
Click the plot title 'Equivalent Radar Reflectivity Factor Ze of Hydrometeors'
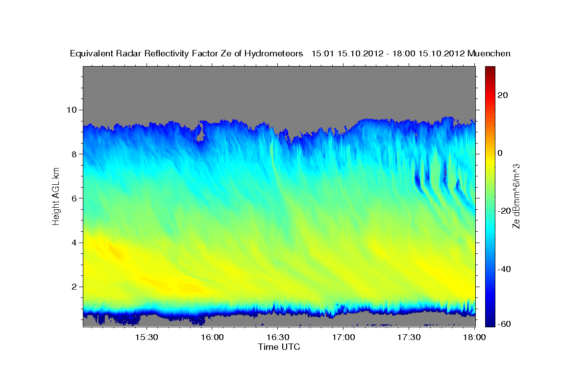point(187,53)
